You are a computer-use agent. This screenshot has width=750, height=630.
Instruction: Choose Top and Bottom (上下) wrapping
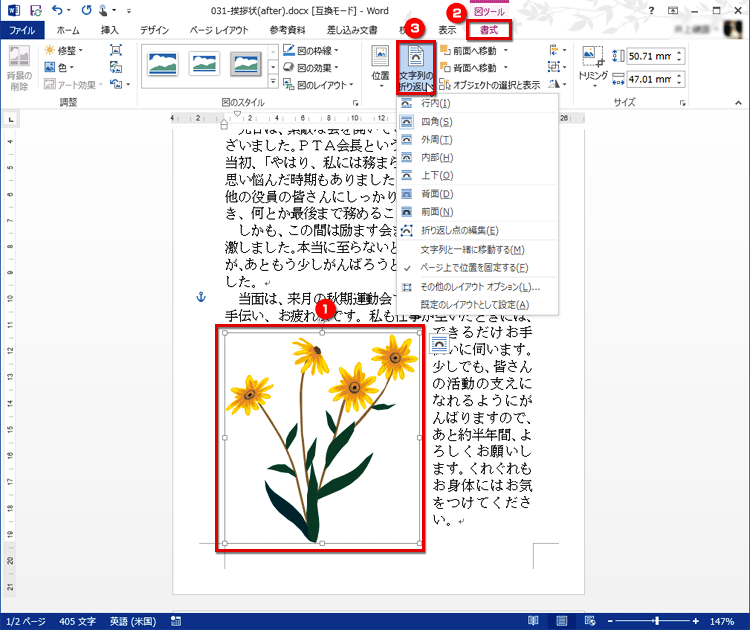click(478, 175)
